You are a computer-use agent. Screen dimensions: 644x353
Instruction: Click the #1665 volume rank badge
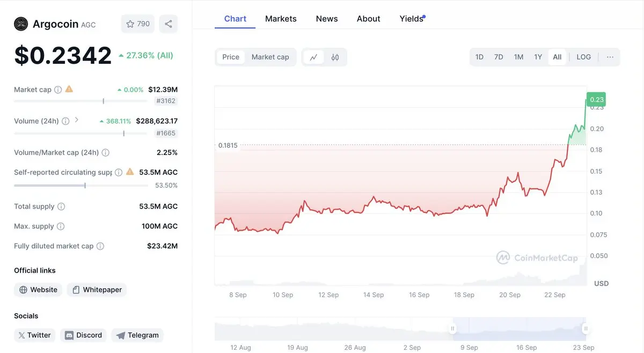166,133
